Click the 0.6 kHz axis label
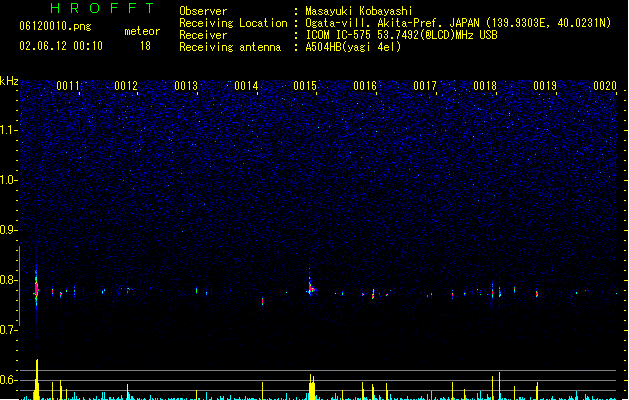 (x=8, y=380)
